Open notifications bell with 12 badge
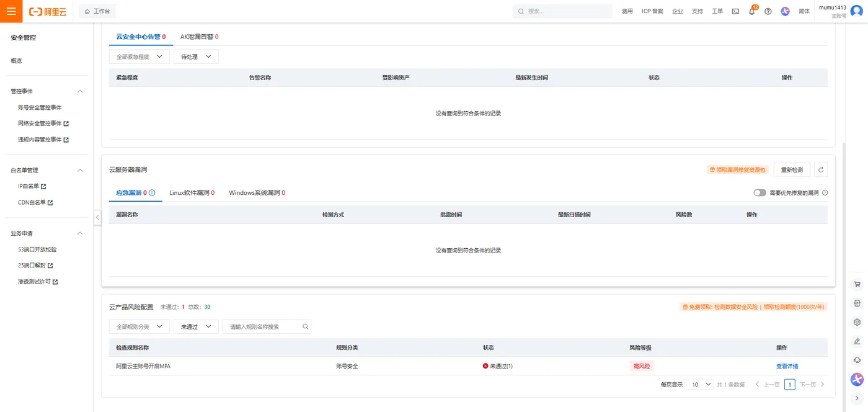This screenshot has height=412, width=868. coord(752,11)
